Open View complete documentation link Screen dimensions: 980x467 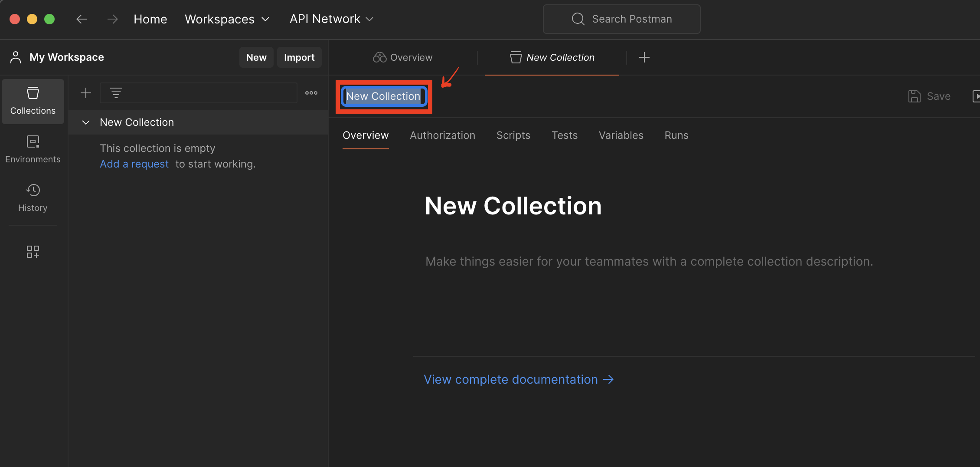coord(519,379)
